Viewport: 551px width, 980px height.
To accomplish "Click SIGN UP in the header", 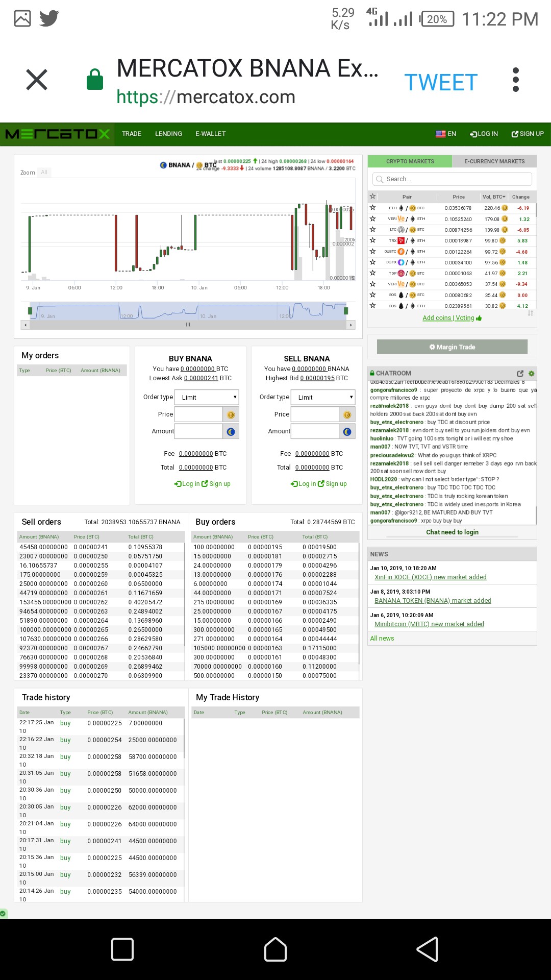I will click(x=528, y=134).
